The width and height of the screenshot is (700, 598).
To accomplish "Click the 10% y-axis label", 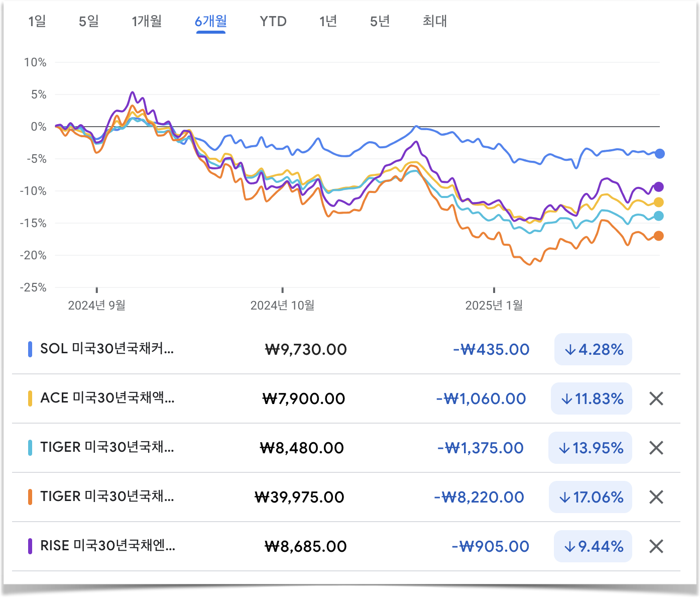I will click(x=35, y=62).
